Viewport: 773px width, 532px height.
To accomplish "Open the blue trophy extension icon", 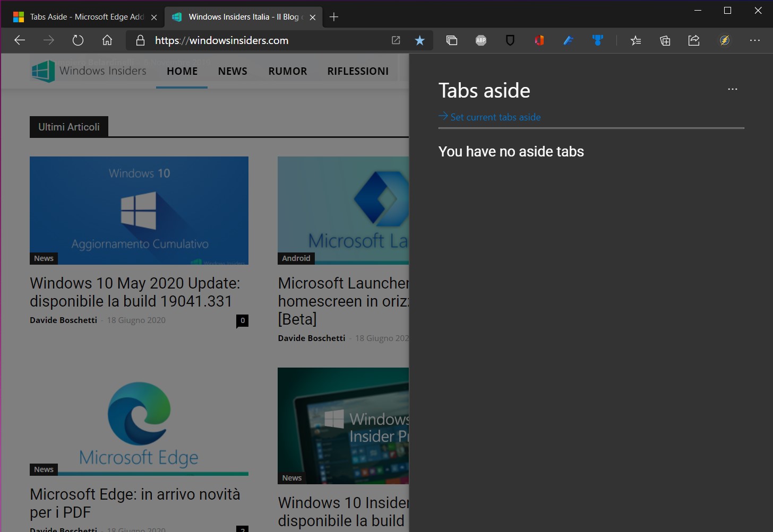I will [x=598, y=40].
